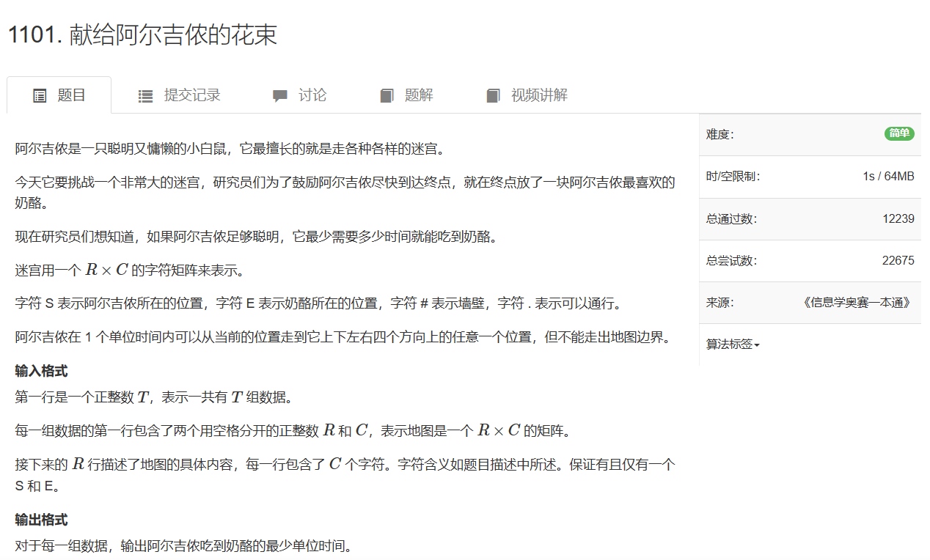Open the 题解 tab
Image resolution: width=930 pixels, height=560 pixels.
coord(407,95)
